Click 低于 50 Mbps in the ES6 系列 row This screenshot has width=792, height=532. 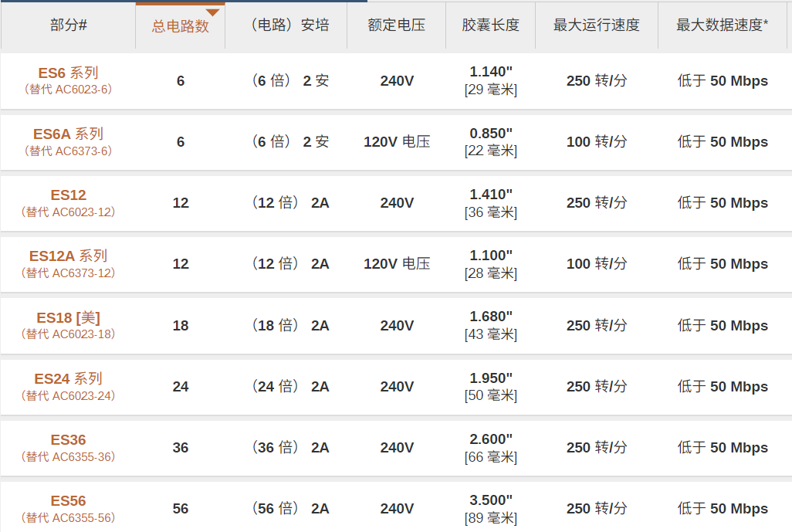pyautogui.click(x=723, y=81)
